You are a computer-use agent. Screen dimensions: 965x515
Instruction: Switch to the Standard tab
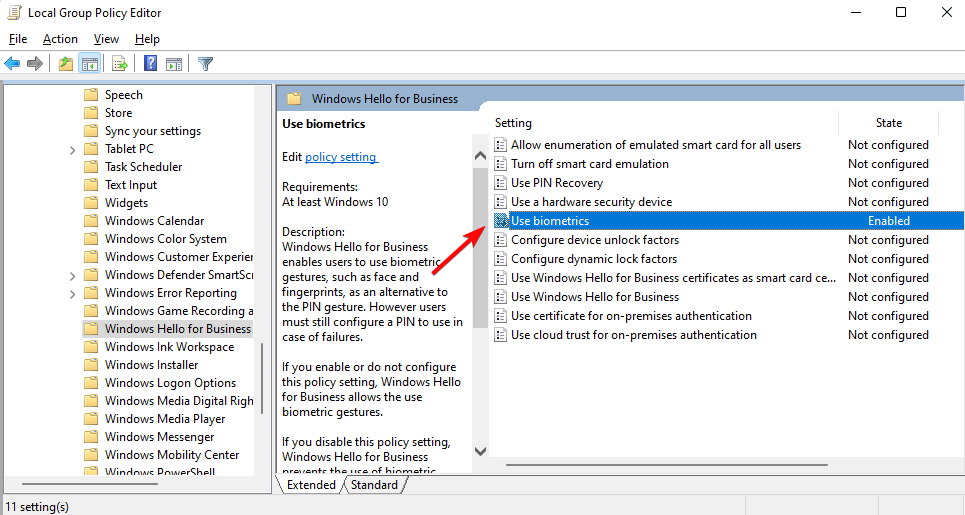tap(374, 485)
